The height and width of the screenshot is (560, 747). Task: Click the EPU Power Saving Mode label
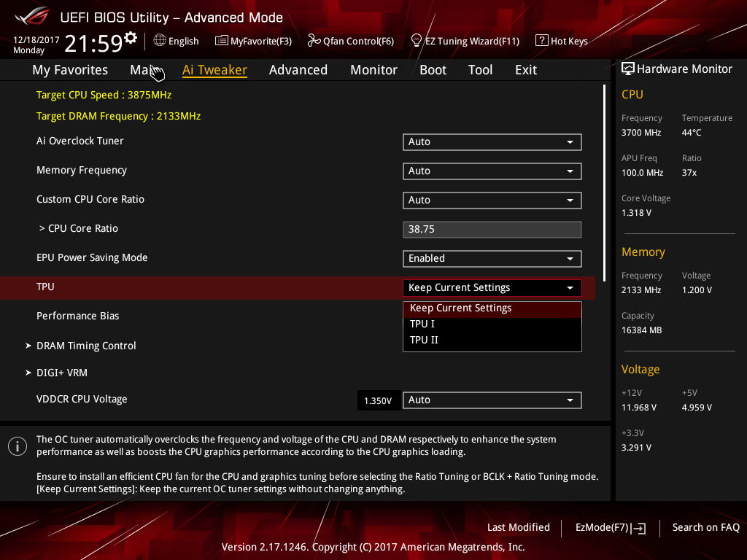pyautogui.click(x=92, y=257)
